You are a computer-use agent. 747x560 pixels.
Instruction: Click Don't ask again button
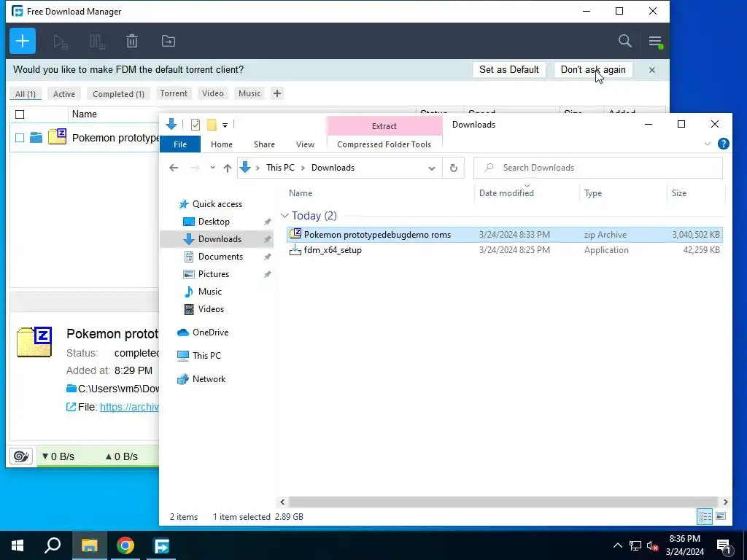coord(593,69)
